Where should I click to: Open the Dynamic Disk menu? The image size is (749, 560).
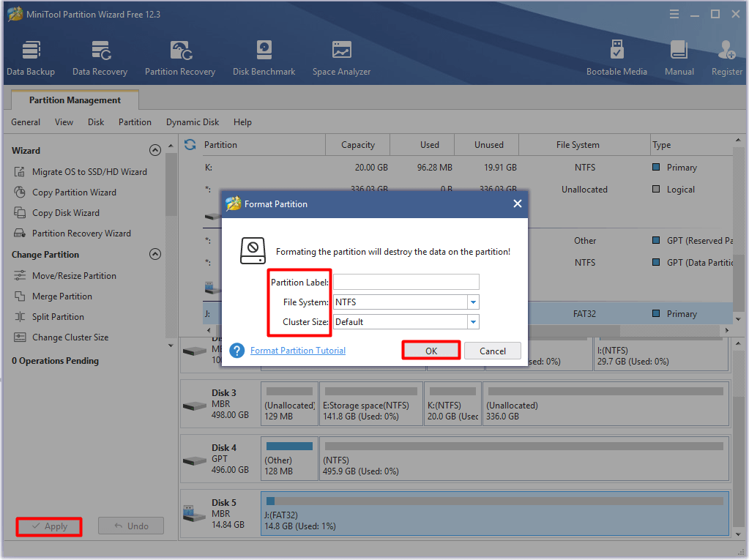tap(193, 122)
